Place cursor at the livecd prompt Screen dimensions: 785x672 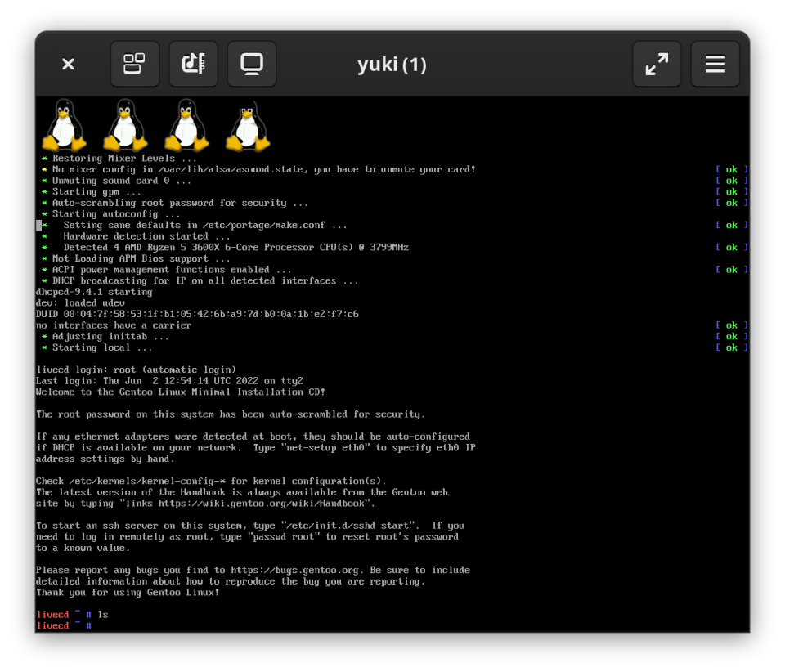pyautogui.click(x=90, y=625)
